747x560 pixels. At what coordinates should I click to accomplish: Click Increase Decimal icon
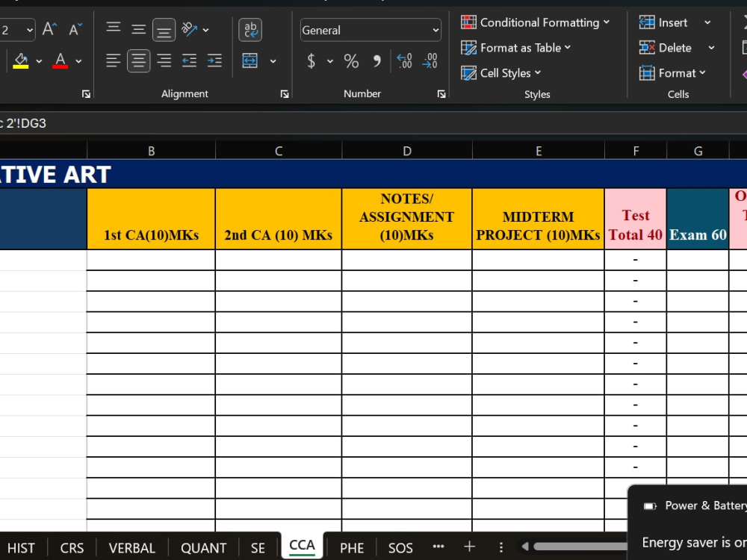point(404,61)
